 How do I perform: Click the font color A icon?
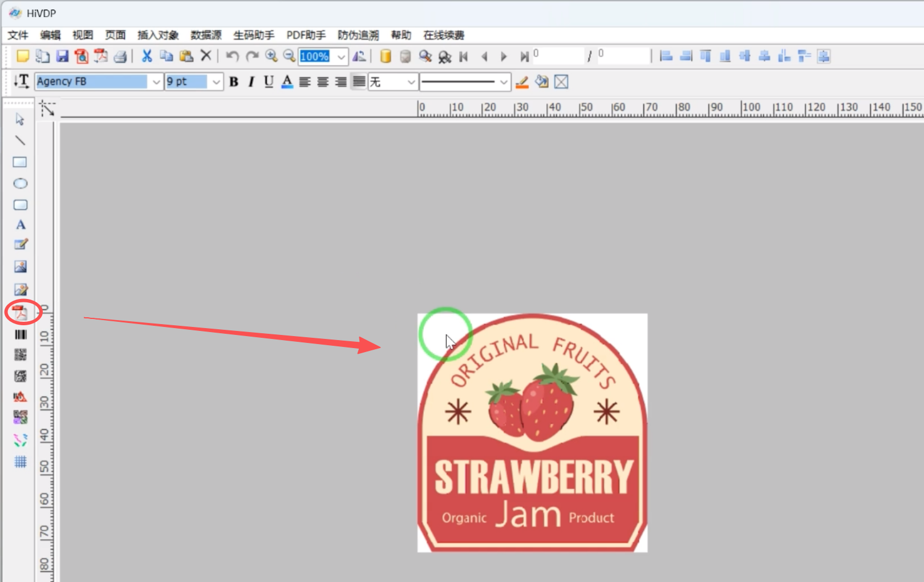pos(287,82)
